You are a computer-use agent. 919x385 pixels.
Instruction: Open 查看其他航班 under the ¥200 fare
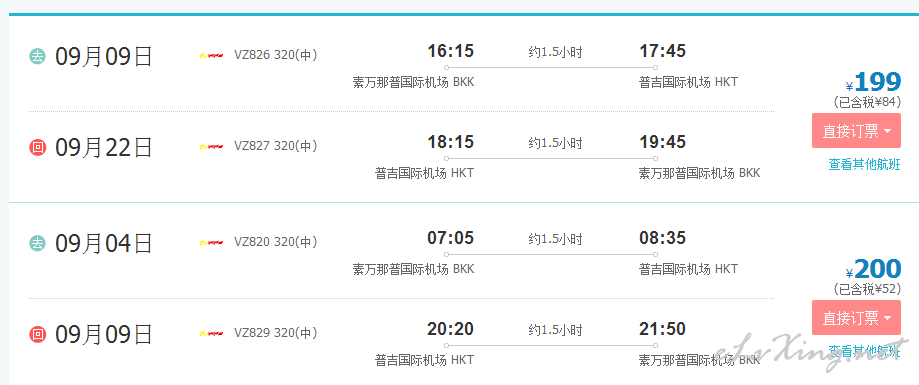point(864,352)
